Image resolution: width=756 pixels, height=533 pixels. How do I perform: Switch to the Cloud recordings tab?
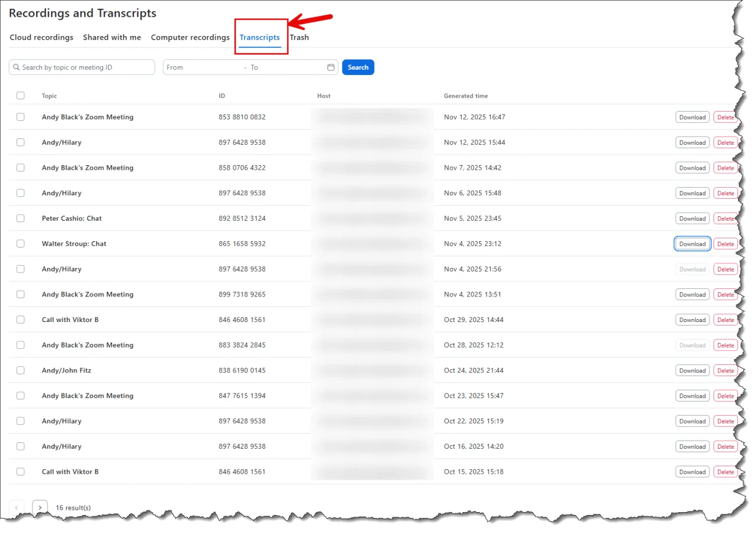coord(41,37)
